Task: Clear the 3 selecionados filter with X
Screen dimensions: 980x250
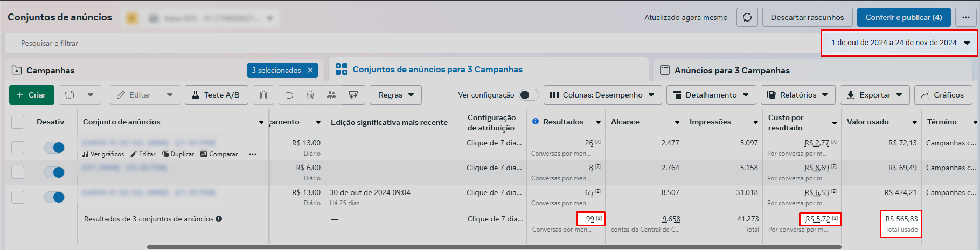Action: point(310,70)
